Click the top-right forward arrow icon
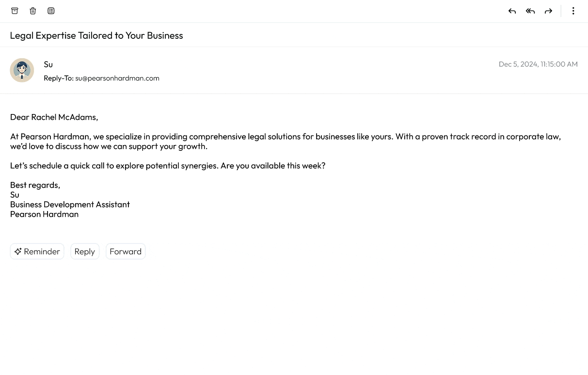 point(548,11)
